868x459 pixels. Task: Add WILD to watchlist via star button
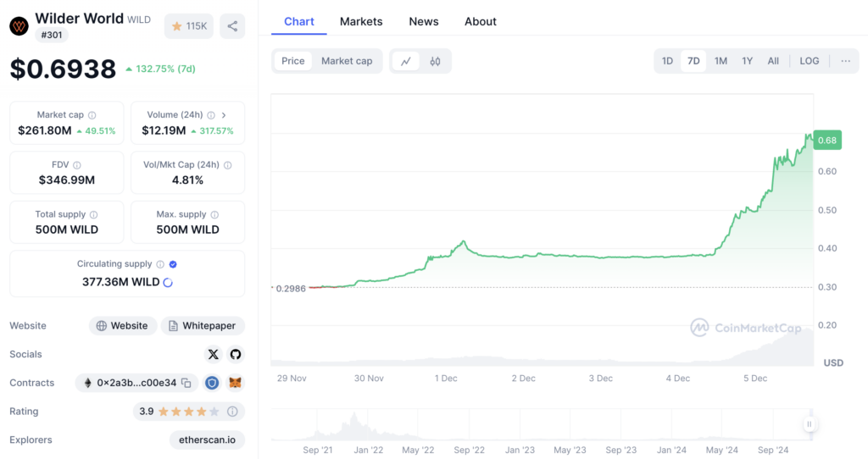189,26
